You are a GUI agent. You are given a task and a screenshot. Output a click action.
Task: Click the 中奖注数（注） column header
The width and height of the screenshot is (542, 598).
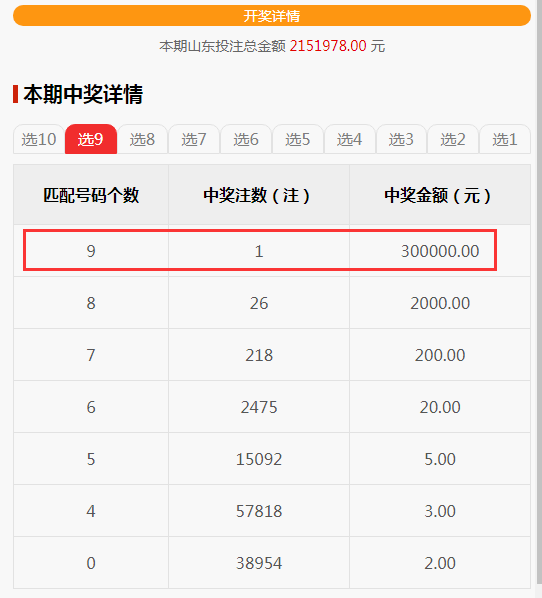259,195
